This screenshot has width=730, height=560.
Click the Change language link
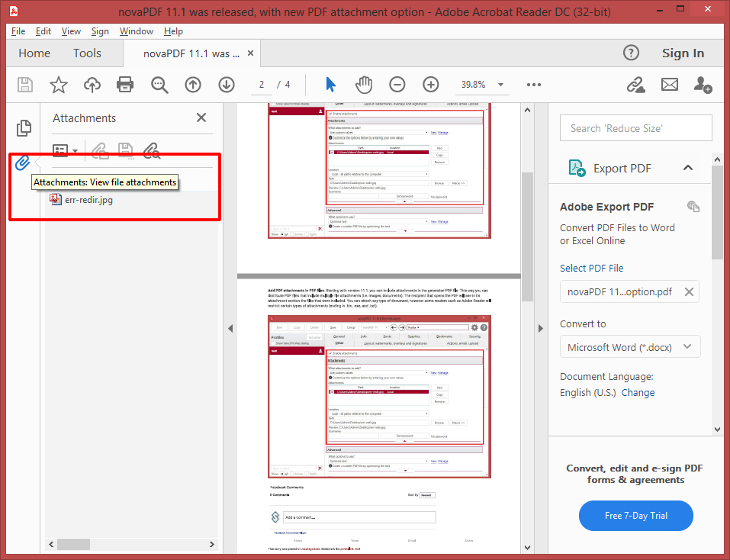tap(638, 392)
